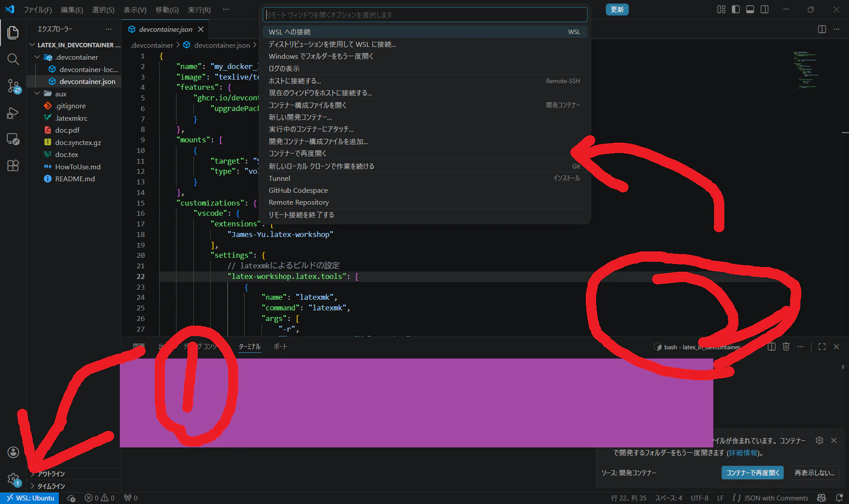Screen dimensions: 849x504
Task: Click the editor minimap preview
Action: tap(806, 71)
